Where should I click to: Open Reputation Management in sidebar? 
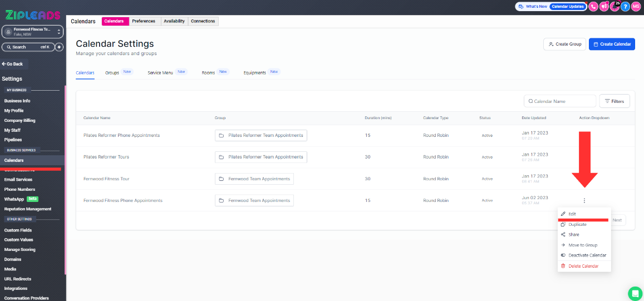27,209
